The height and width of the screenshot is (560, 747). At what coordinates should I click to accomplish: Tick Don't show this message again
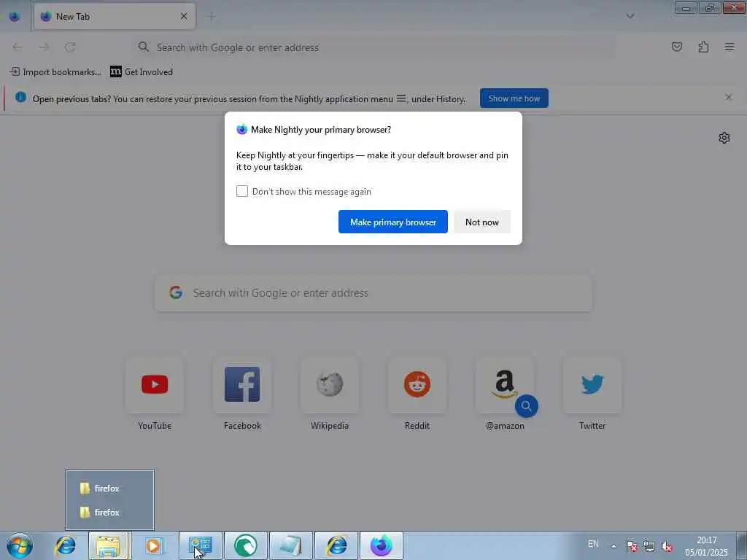pos(242,192)
